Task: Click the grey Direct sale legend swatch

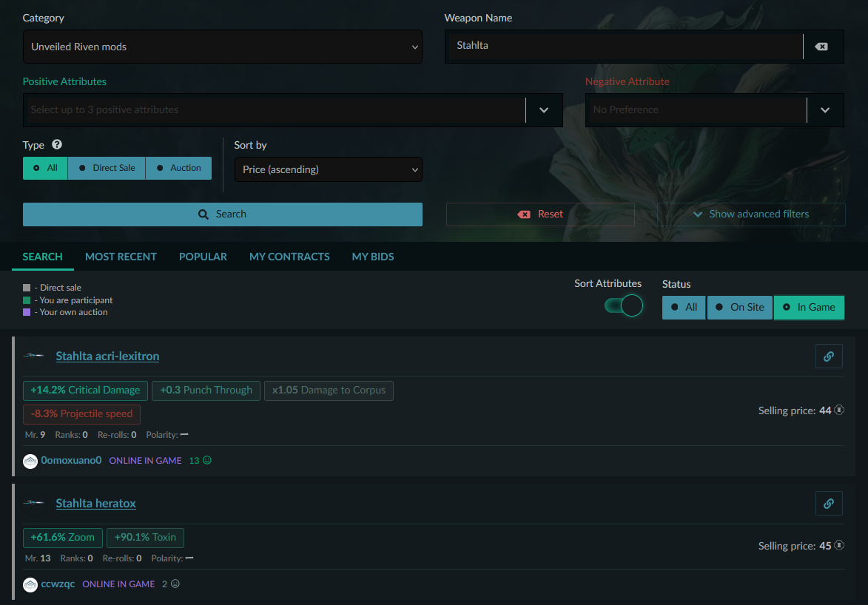Action: click(x=27, y=288)
